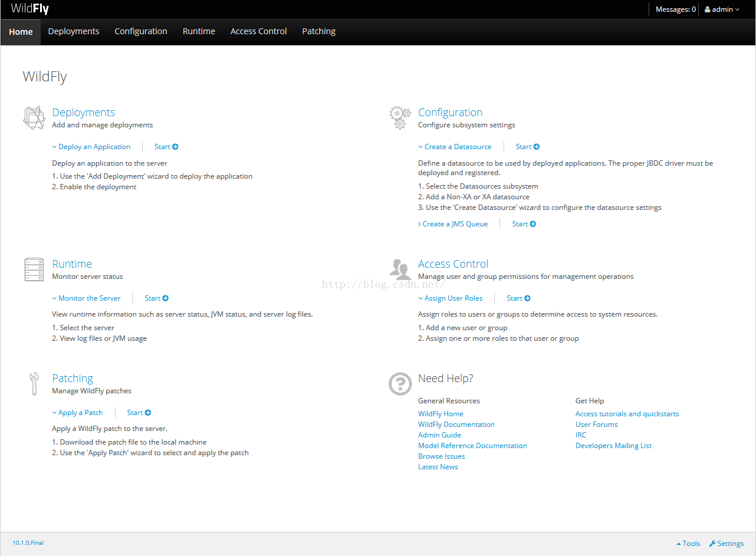The width and height of the screenshot is (756, 556).
Task: Start the Assign User Roles task
Action: click(x=519, y=298)
